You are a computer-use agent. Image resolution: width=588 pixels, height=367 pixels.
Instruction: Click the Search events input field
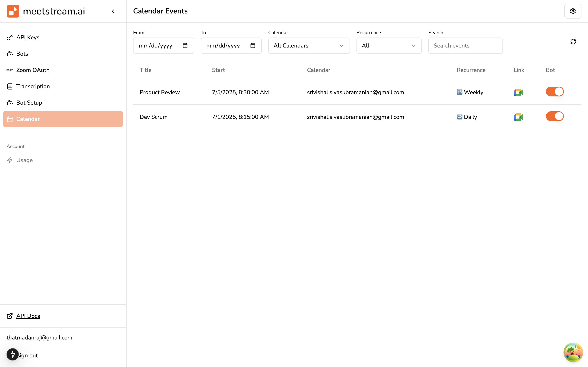(465, 46)
